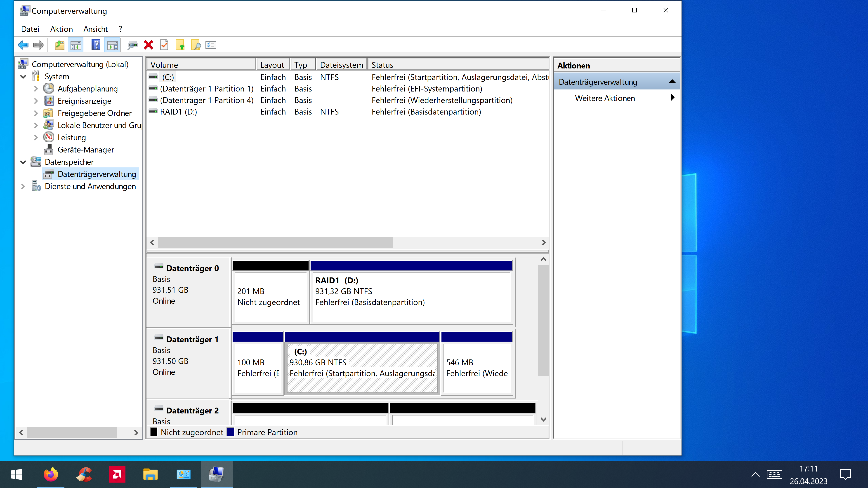Expand the Aufgabenplanung tree node
Image resolution: width=868 pixels, height=488 pixels.
click(x=36, y=89)
